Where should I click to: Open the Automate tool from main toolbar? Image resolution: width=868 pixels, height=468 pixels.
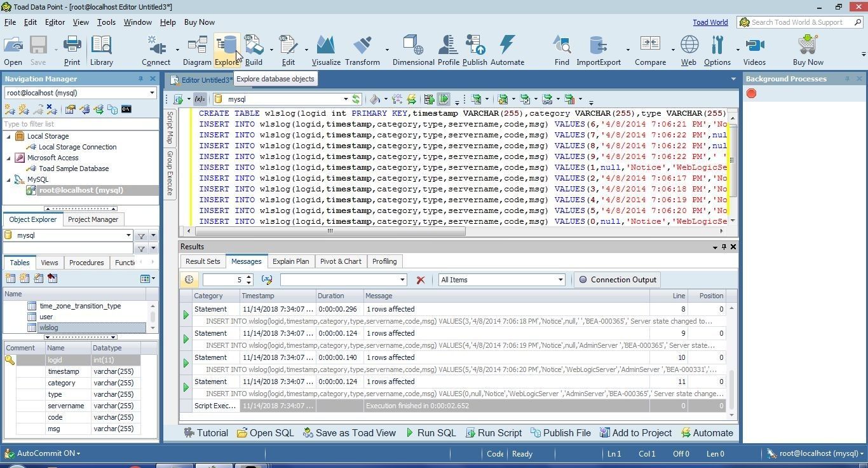click(507, 50)
